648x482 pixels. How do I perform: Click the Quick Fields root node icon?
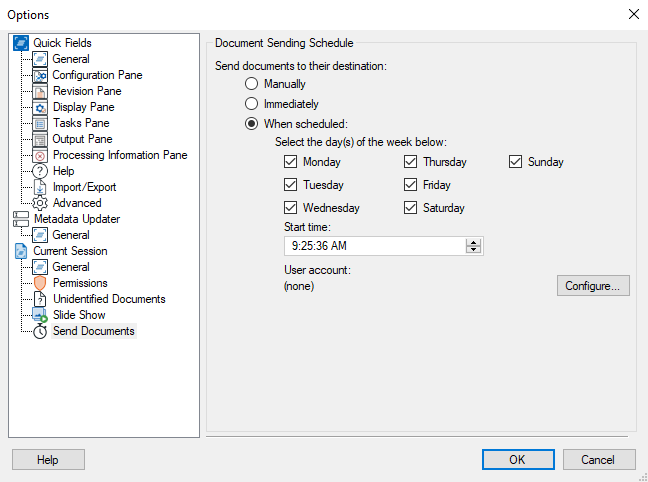pos(21,43)
